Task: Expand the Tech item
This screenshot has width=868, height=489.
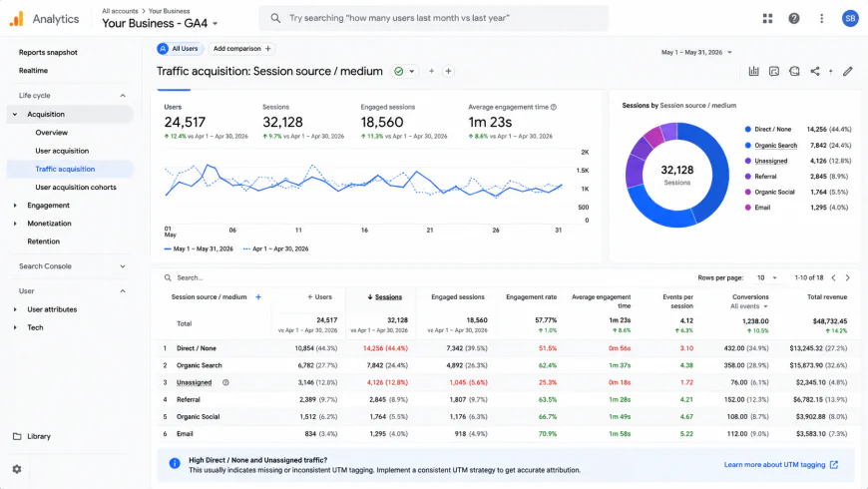Action: (x=15, y=328)
